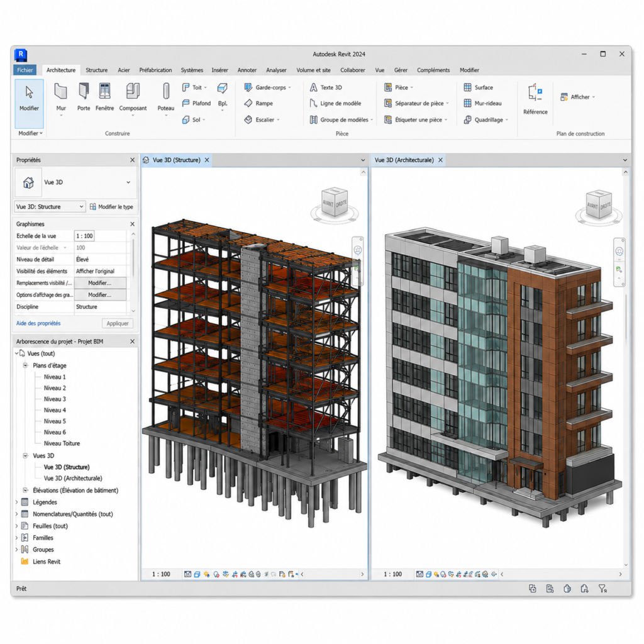
Task: Click the ViewCube in the Structure view
Action: pos(335,203)
